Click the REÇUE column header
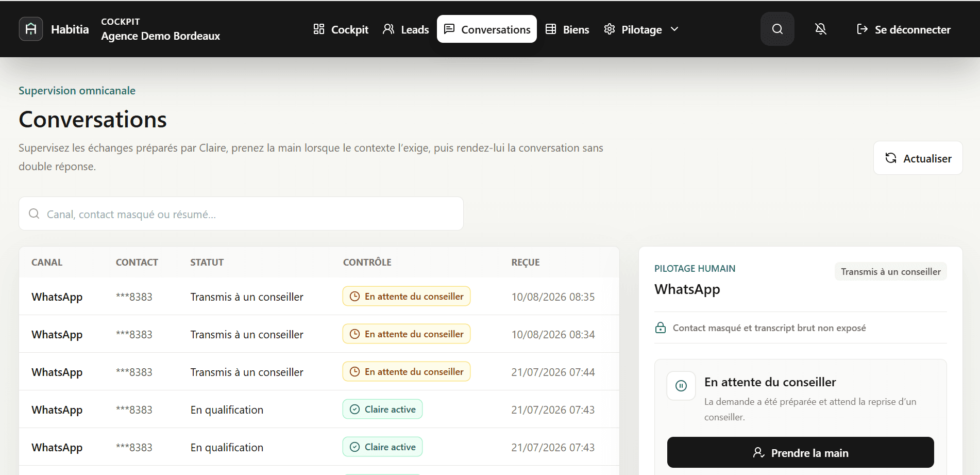Screen dimensions: 980x475 [x=526, y=262]
